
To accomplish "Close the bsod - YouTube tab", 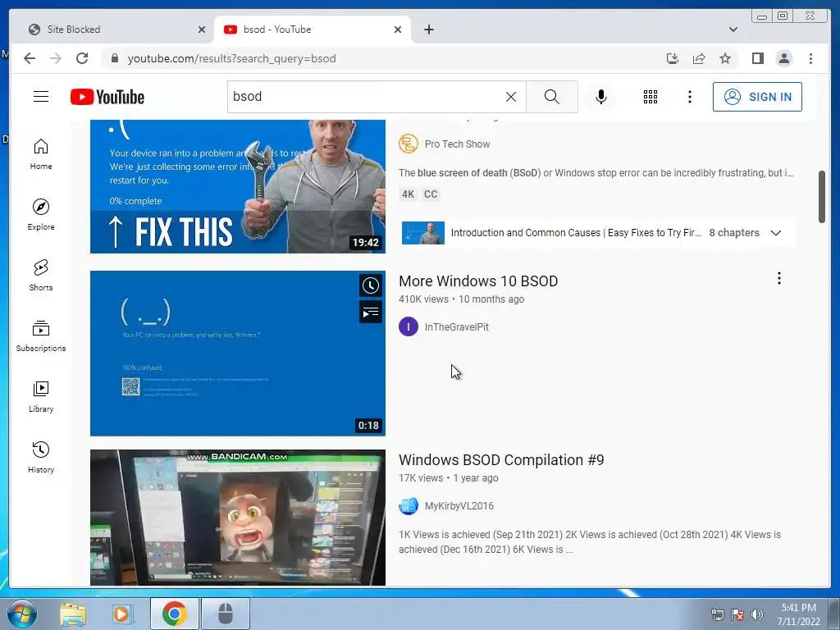I will pos(398,30).
